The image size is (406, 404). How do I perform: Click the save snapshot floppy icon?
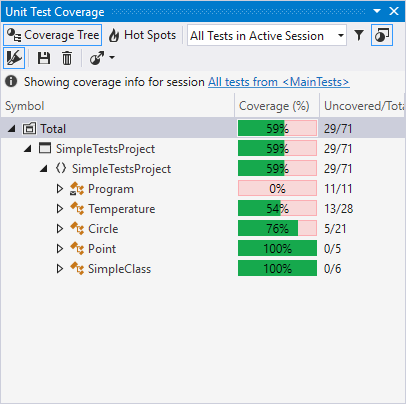[44, 58]
